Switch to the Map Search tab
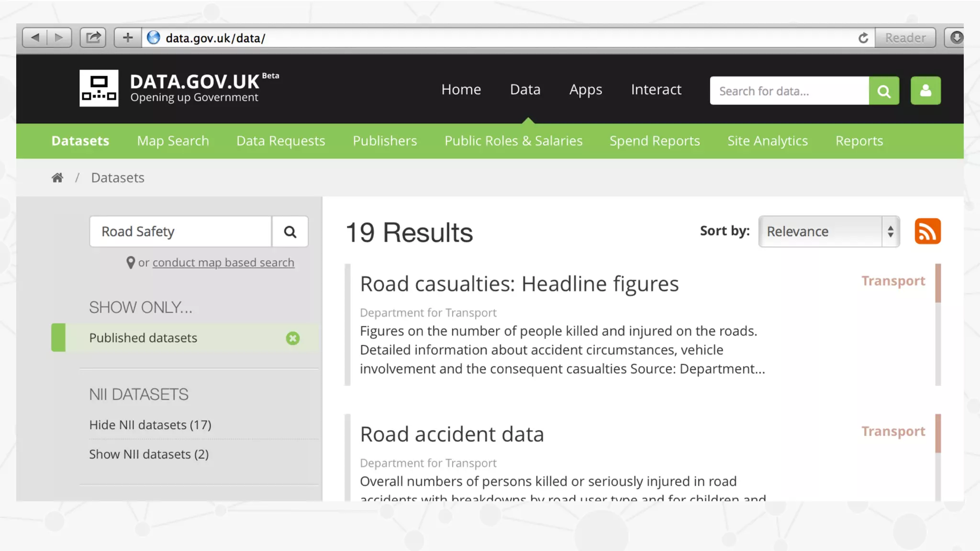Viewport: 980px width, 551px height. pyautogui.click(x=173, y=141)
